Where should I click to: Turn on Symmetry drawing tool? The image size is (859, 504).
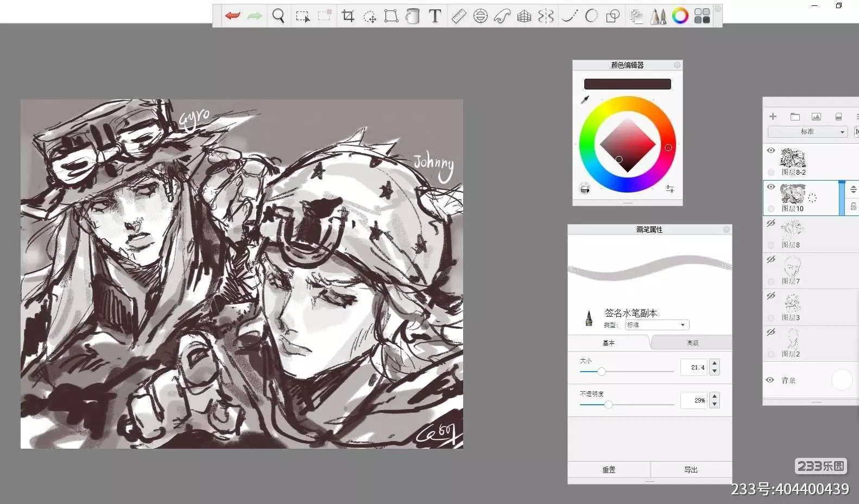click(546, 16)
